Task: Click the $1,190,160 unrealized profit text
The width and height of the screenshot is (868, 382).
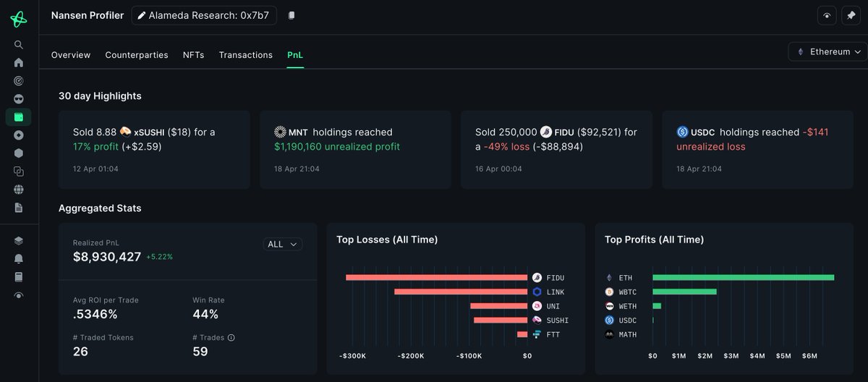Action: coord(337,147)
